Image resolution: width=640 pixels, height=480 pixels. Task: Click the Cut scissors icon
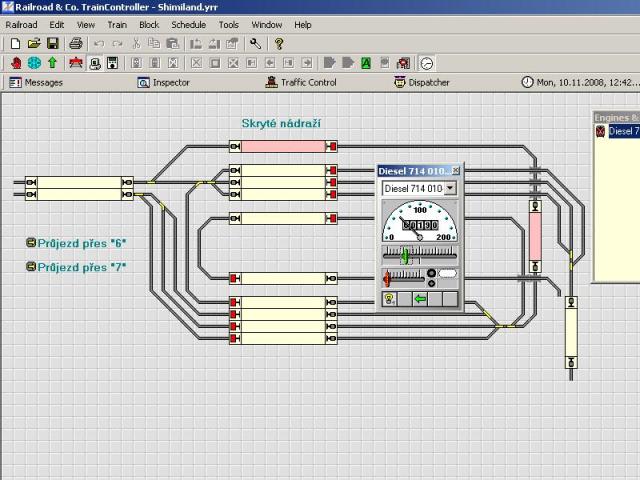(136, 43)
